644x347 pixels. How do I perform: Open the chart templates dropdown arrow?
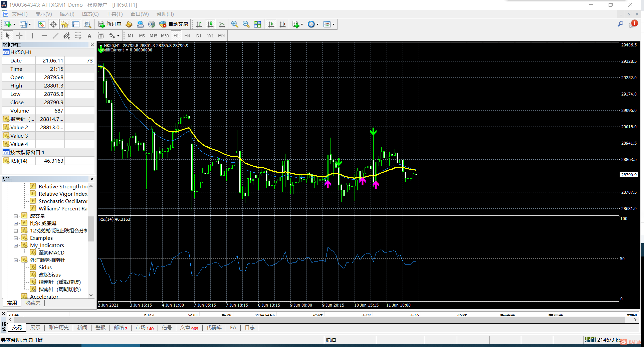pyautogui.click(x=333, y=24)
